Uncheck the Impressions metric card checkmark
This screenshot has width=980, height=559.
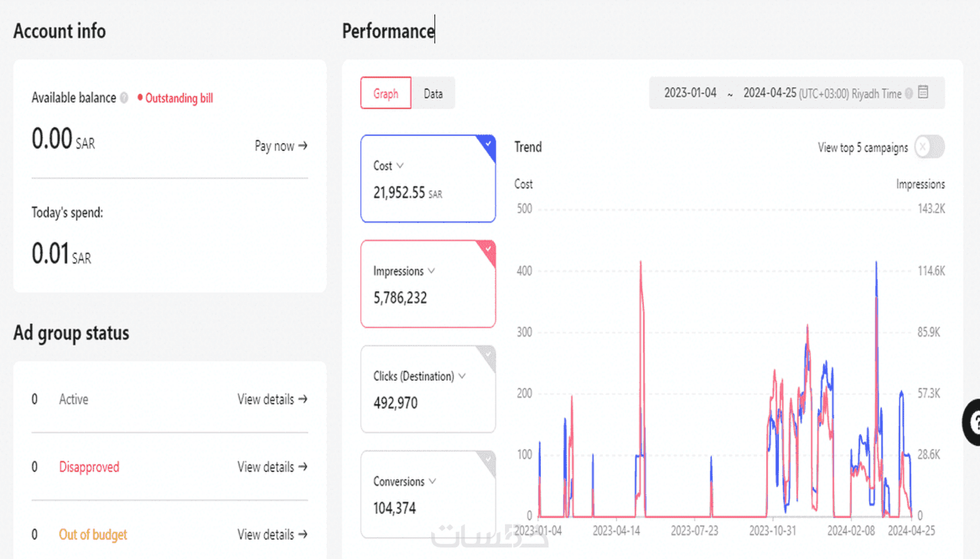[x=488, y=248]
